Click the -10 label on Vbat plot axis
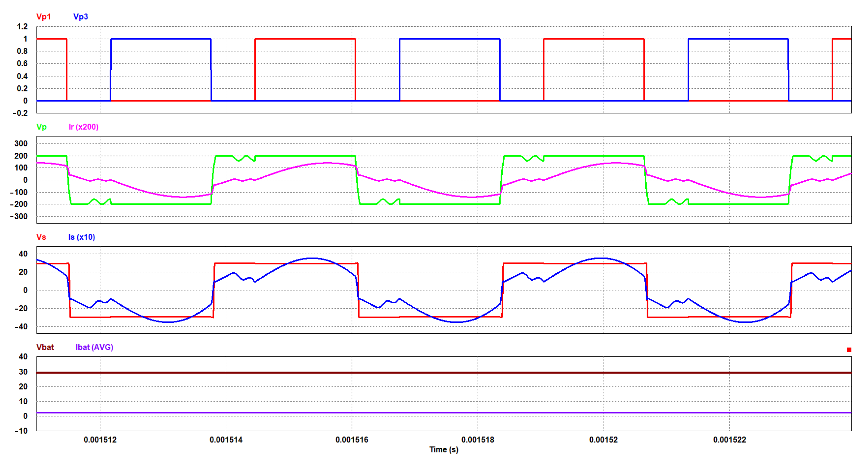 coord(21,431)
